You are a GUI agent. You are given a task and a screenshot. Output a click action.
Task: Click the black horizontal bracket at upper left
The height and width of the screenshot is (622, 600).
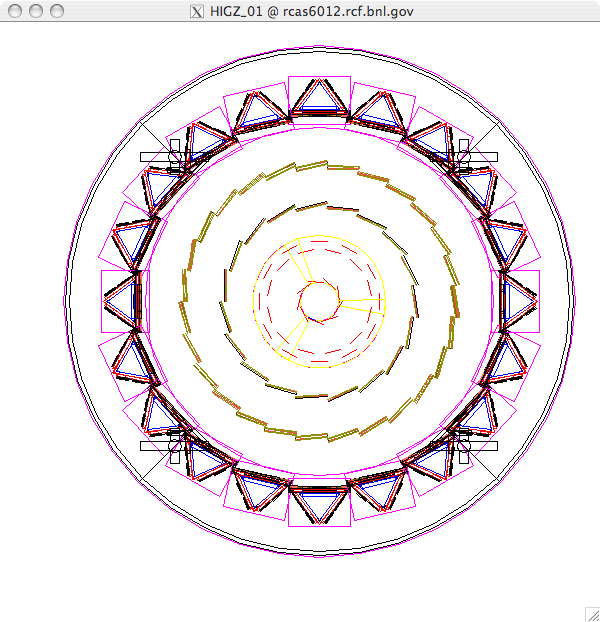coord(156,156)
